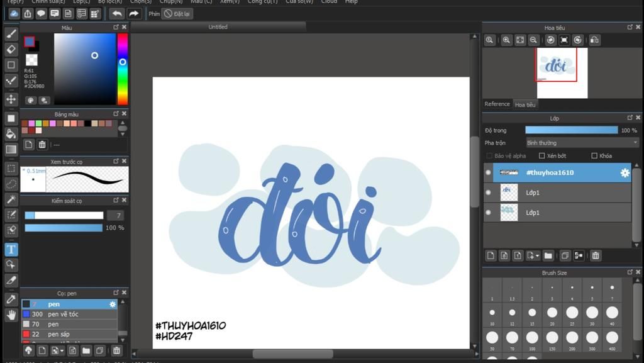
Task: Pop out the Lớp layer panel
Action: (630, 118)
